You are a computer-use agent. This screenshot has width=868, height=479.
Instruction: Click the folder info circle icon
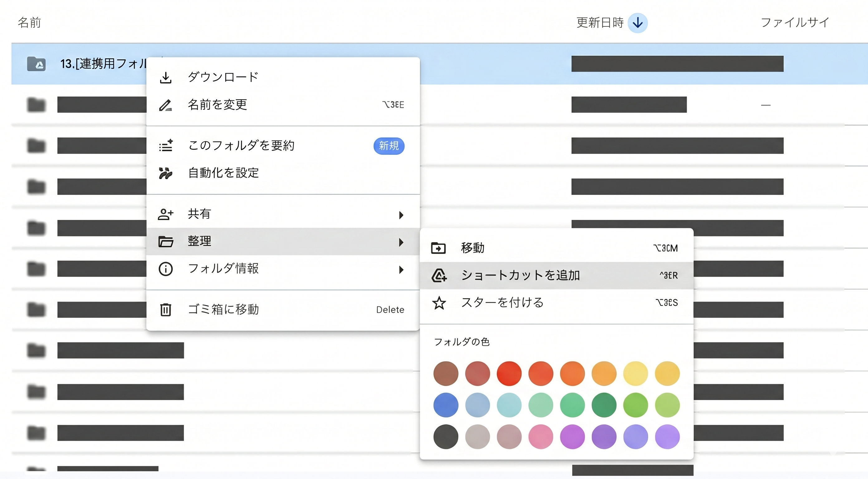click(x=166, y=269)
